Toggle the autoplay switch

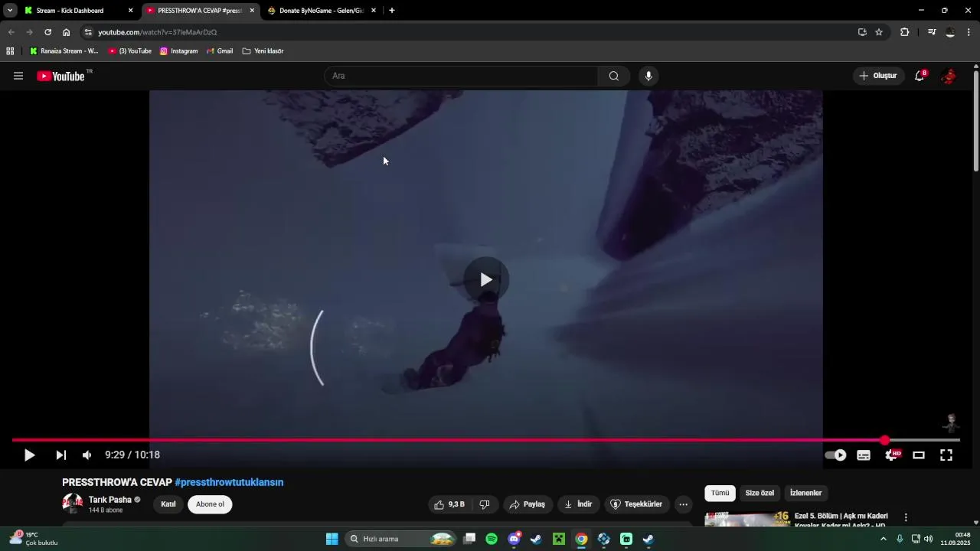pos(835,455)
